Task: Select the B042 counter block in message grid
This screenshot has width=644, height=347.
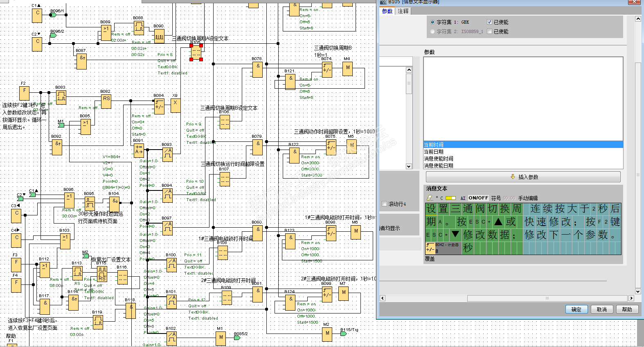Action: pos(443,248)
